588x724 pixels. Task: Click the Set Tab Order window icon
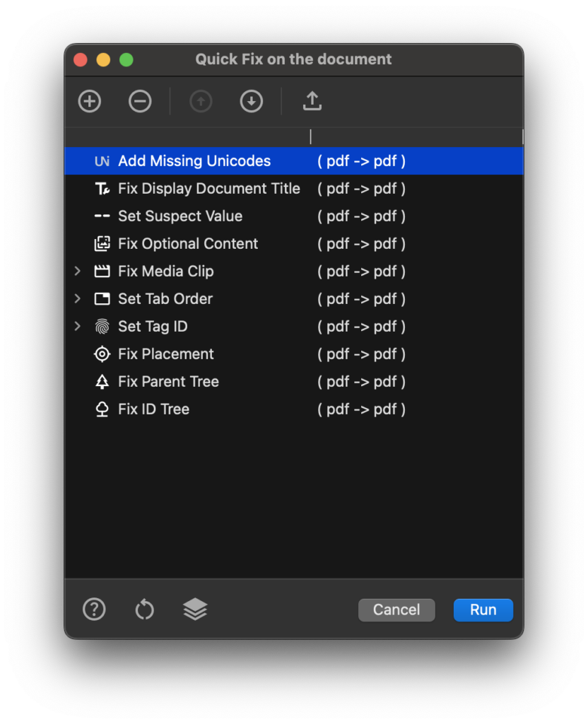coord(102,299)
